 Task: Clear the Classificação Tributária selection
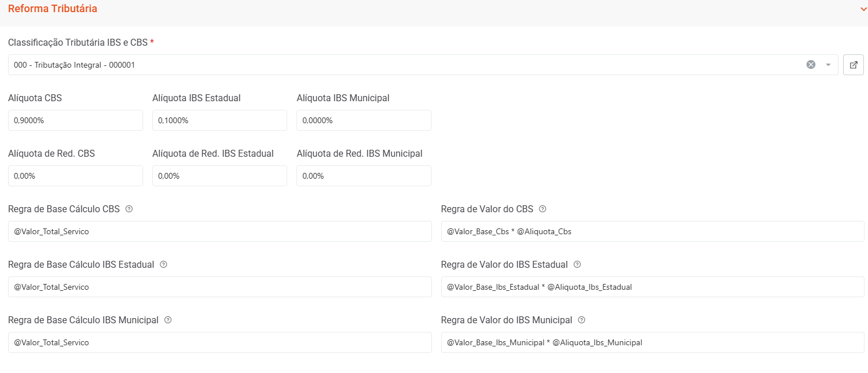click(811, 65)
